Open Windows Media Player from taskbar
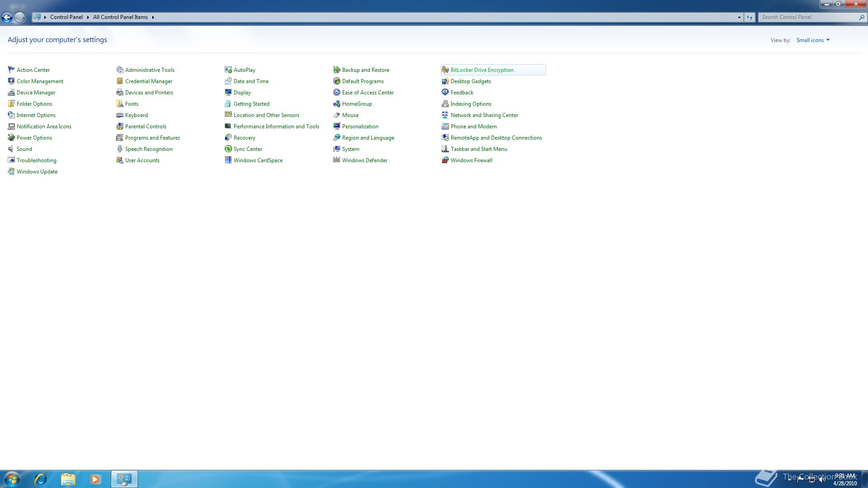 95,479
